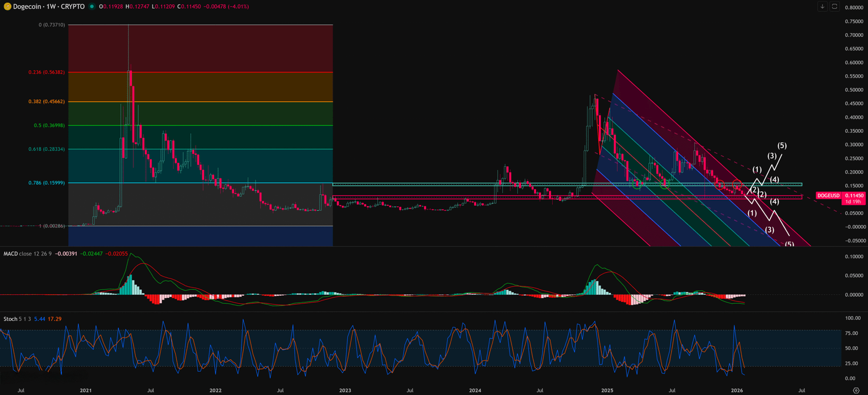Click the 2025 label on time axis
This screenshot has height=395, width=868.
tap(607, 390)
